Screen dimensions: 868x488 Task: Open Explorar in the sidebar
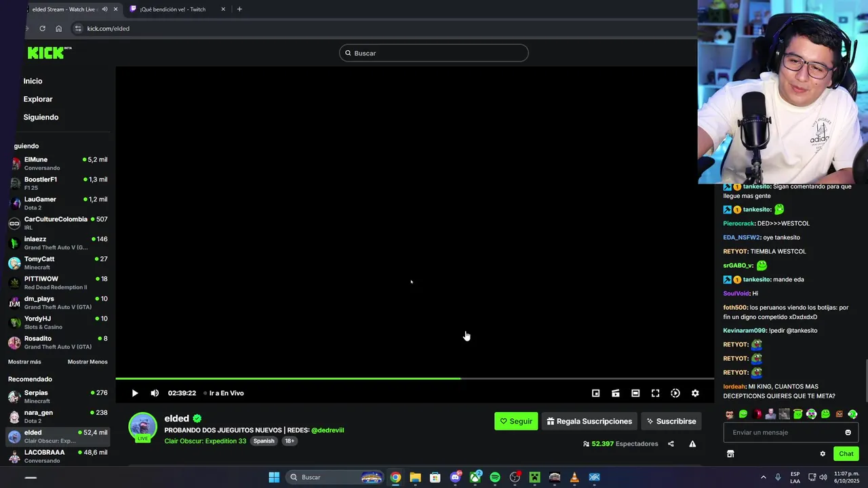pos(38,99)
